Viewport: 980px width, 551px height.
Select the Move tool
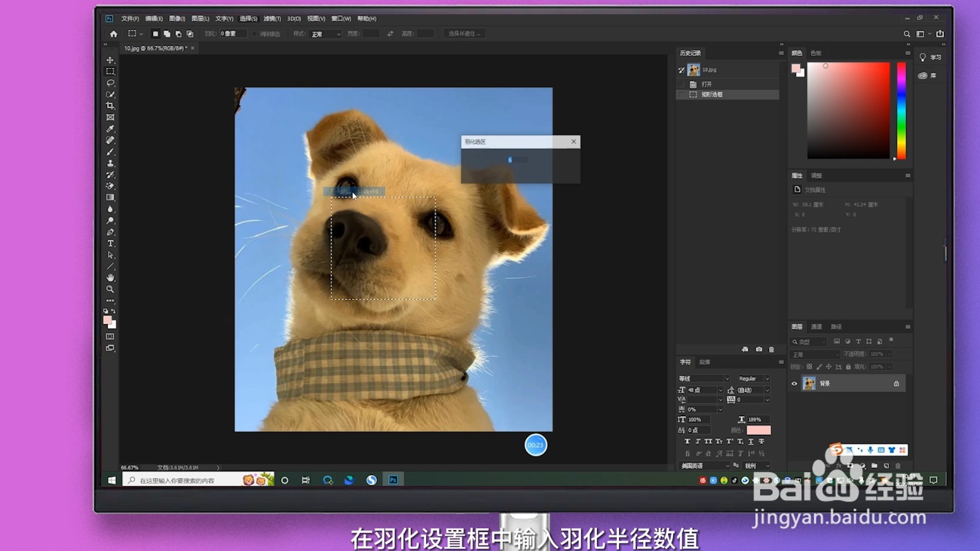tap(110, 60)
